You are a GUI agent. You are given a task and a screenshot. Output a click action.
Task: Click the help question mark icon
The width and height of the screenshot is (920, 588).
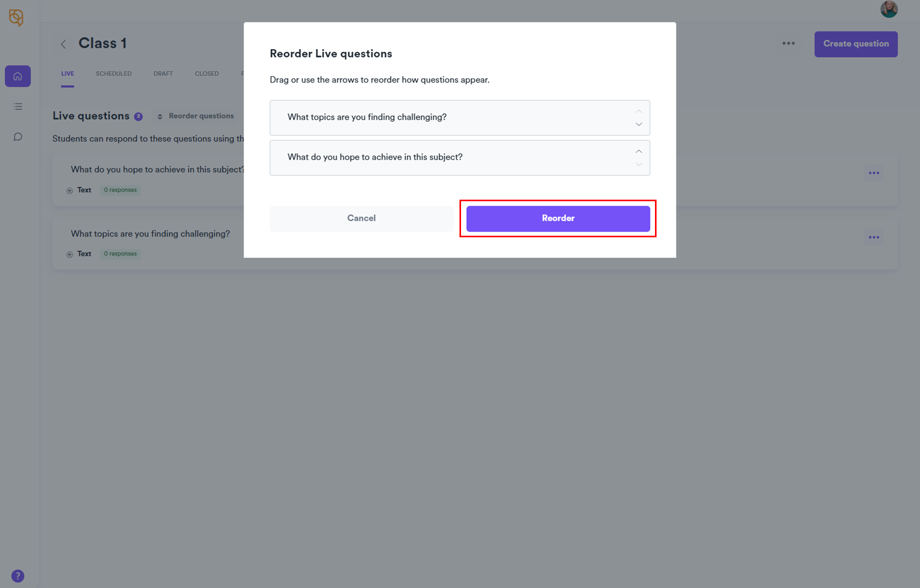pos(18,576)
